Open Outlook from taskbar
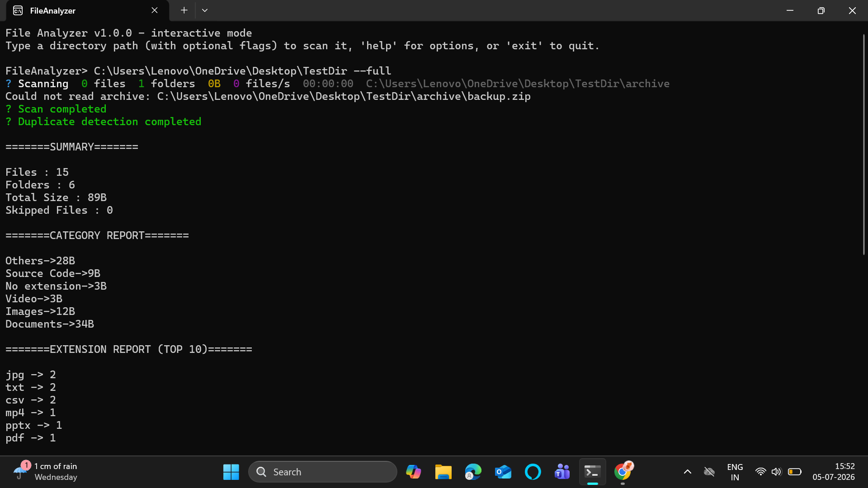 click(x=503, y=472)
